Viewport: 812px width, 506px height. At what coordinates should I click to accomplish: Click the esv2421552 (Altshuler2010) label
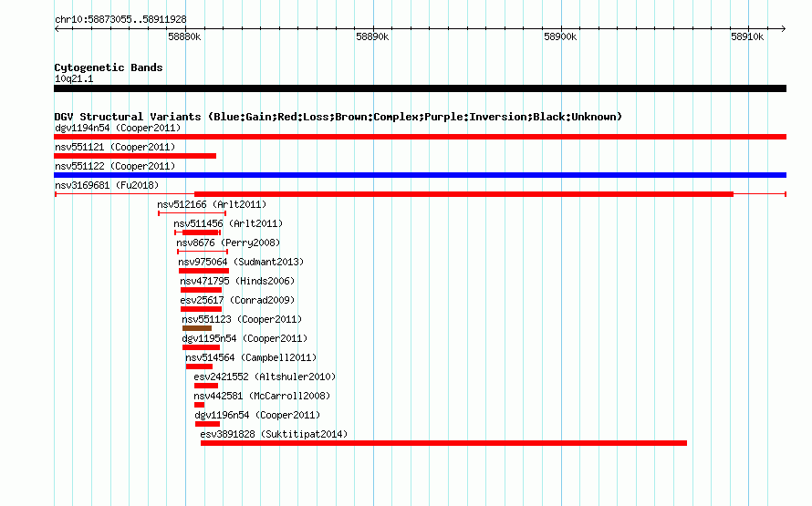[265, 377]
